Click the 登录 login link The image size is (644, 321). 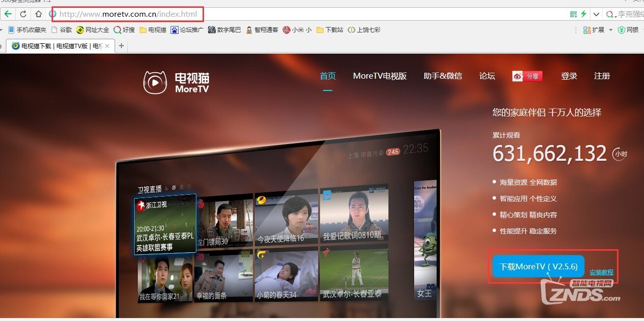[569, 76]
